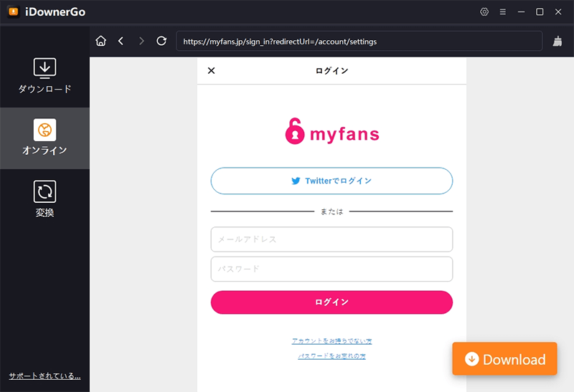
Task: Close the ログイン login dialog
Action: click(211, 70)
